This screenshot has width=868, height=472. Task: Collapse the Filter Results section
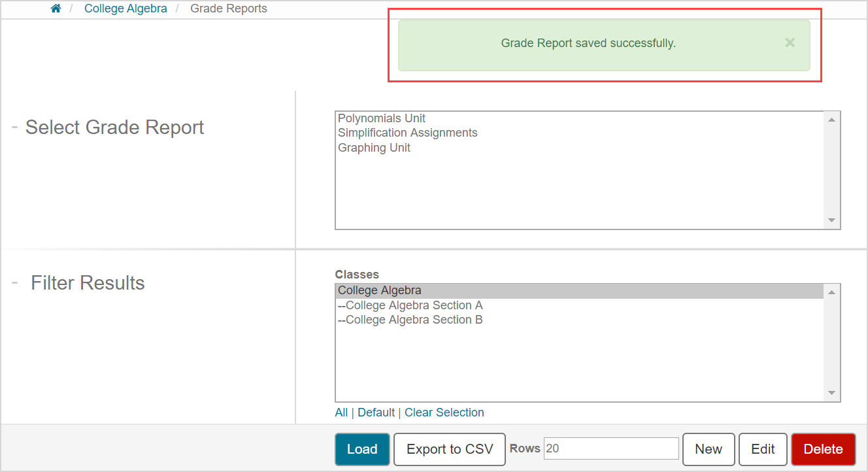[14, 282]
